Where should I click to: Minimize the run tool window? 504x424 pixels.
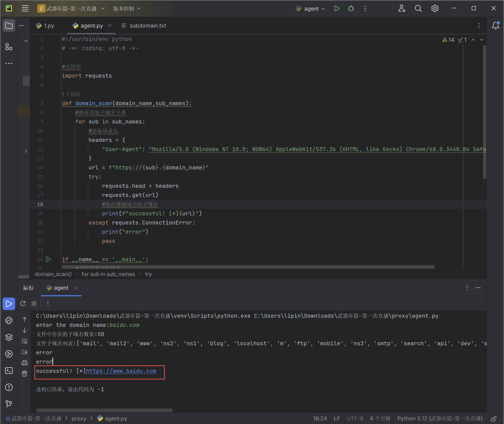click(x=478, y=288)
